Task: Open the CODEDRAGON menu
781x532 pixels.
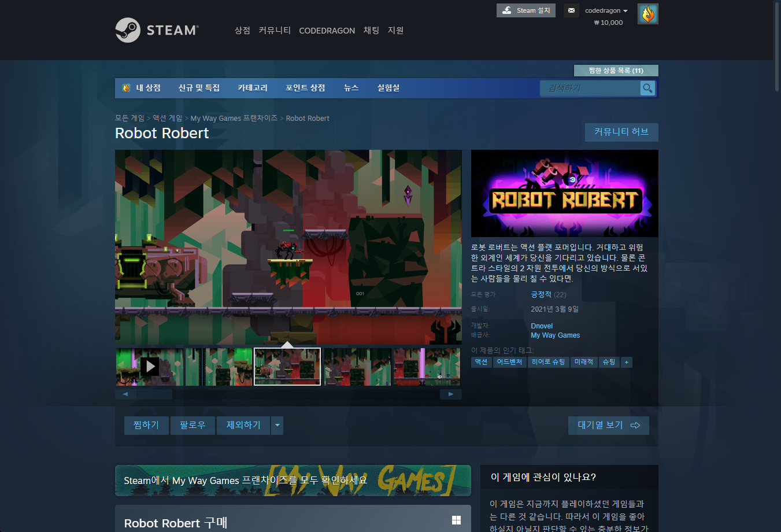Action: 327,31
